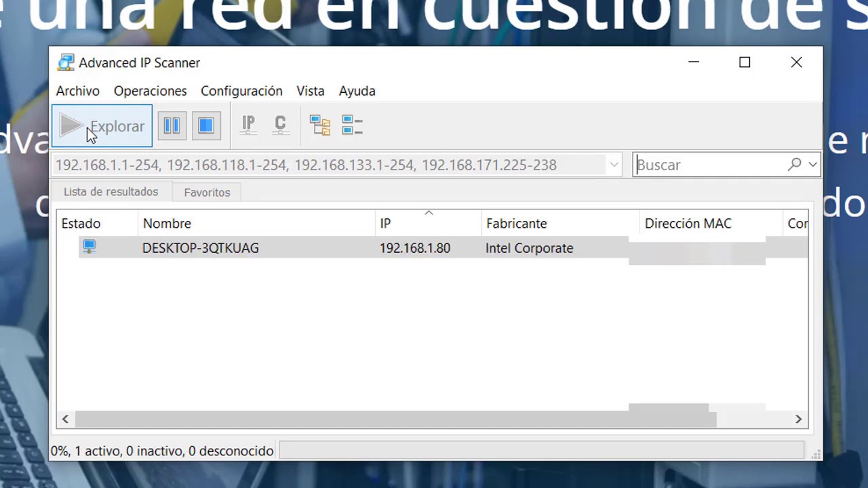
Task: Click the Advanced IP Scanner title bar icon
Action: click(66, 62)
